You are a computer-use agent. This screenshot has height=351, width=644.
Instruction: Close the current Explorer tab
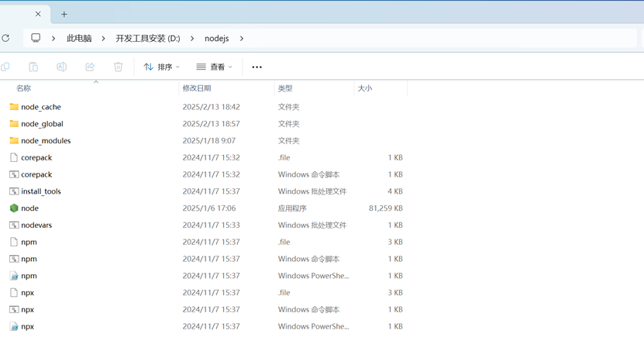pyautogui.click(x=38, y=14)
